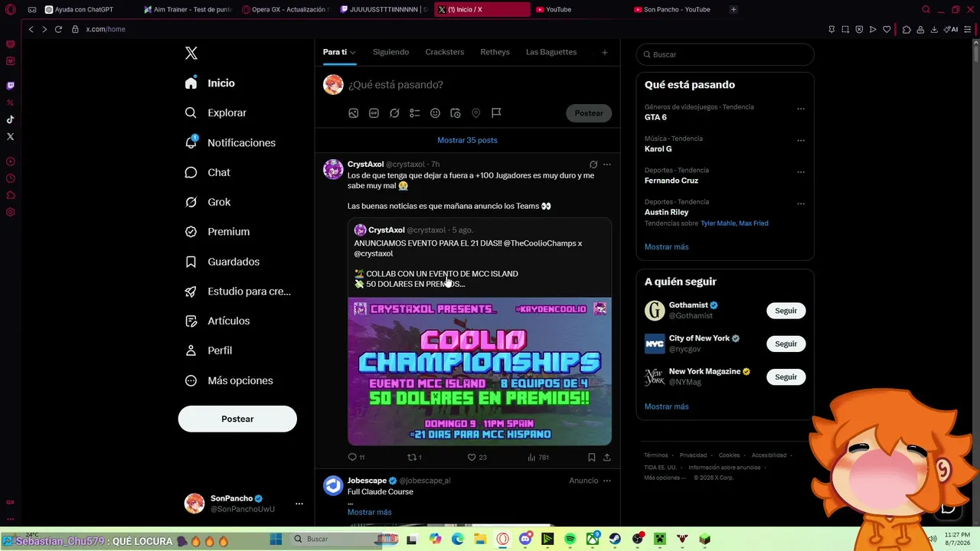Reload the page in browser toolbar
Image resolution: width=980 pixels, height=551 pixels.
[x=58, y=29]
